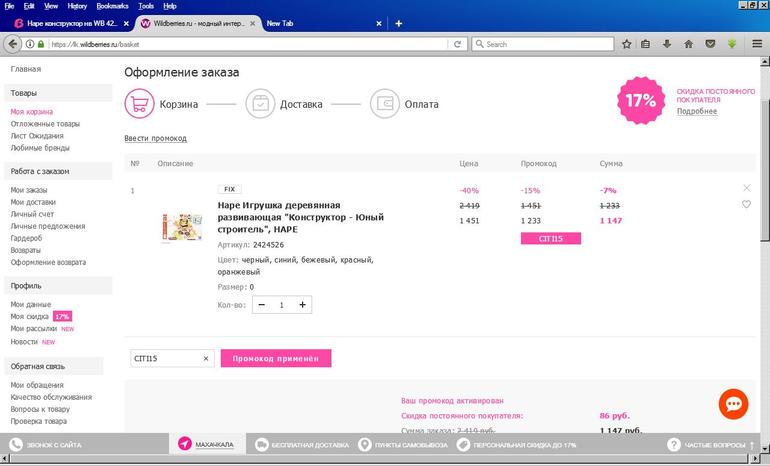Clear the CITI15 promo code field
Viewport: 770px width, 466px height.
[207, 358]
